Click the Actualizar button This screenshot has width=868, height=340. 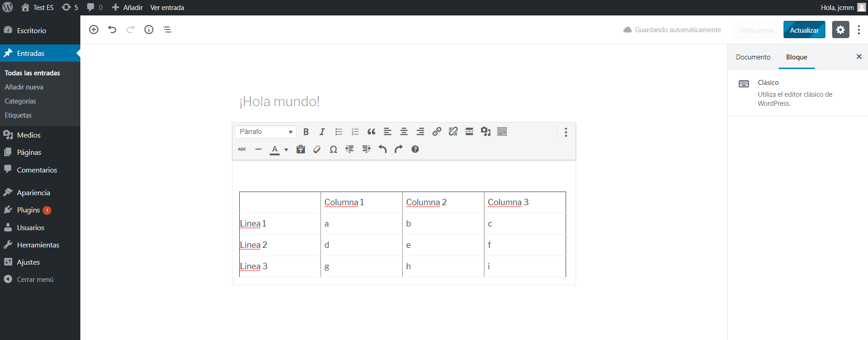tap(804, 30)
